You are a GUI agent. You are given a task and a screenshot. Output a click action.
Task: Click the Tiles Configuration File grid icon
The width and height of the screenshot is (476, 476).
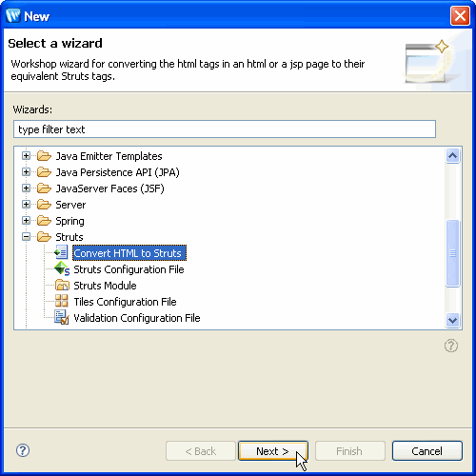62,301
